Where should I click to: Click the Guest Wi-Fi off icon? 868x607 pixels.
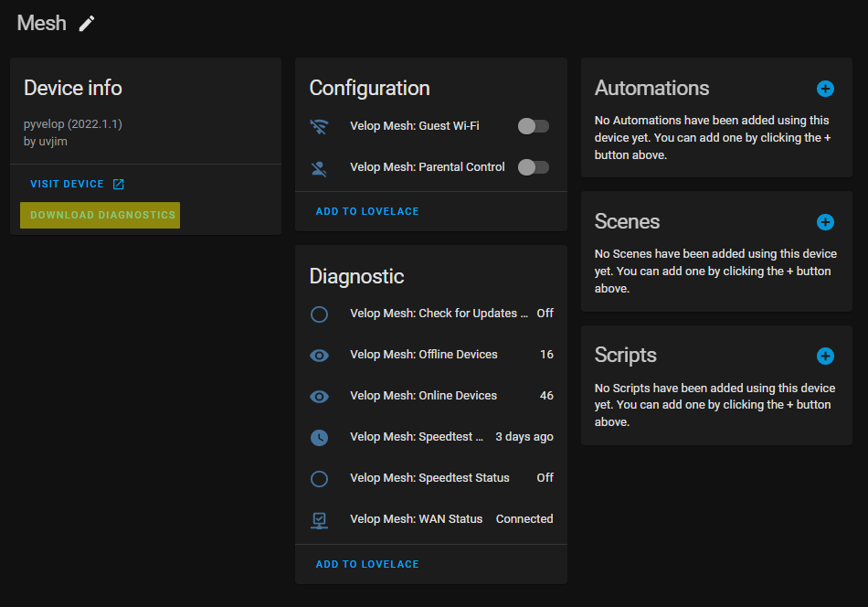pos(319,126)
